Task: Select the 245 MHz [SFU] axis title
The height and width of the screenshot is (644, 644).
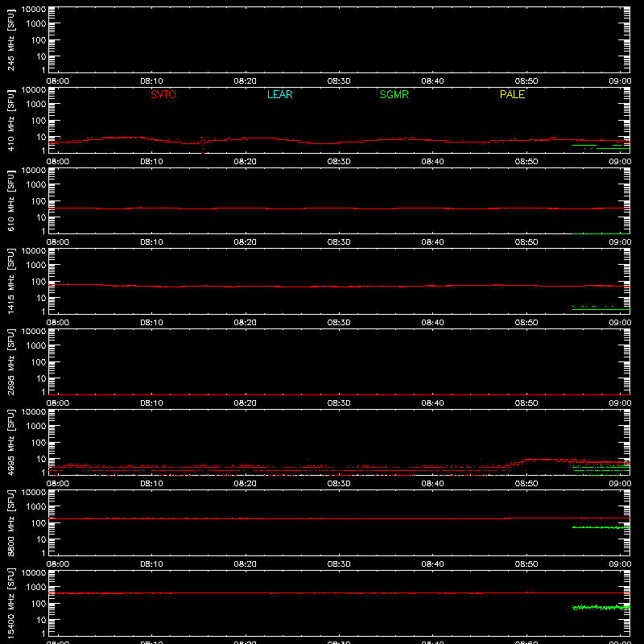Action: click(10, 40)
